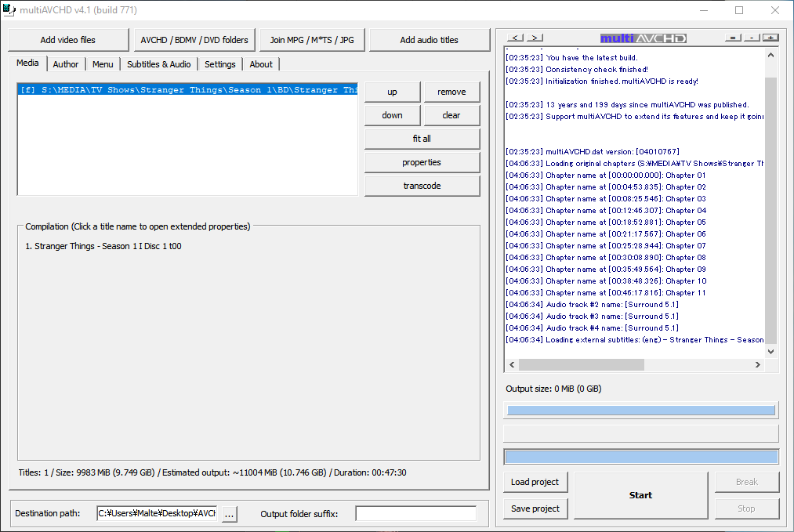Click the '=' button above the log
The width and height of the screenshot is (794, 532).
(733, 38)
